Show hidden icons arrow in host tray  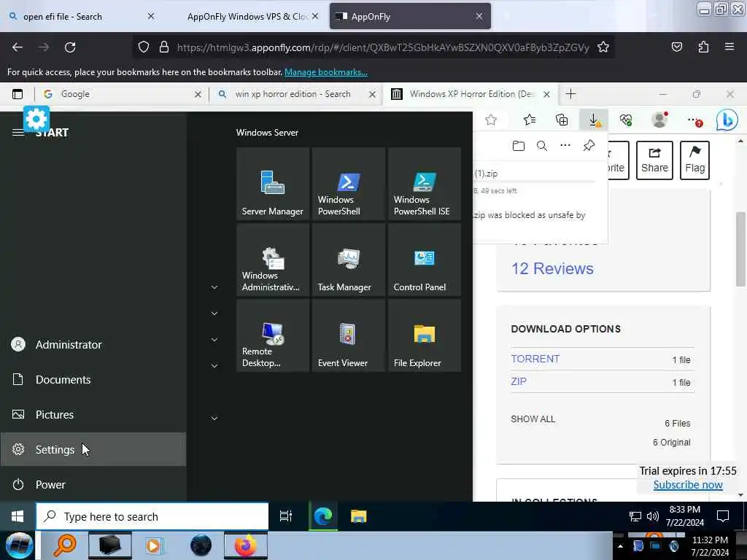click(620, 546)
